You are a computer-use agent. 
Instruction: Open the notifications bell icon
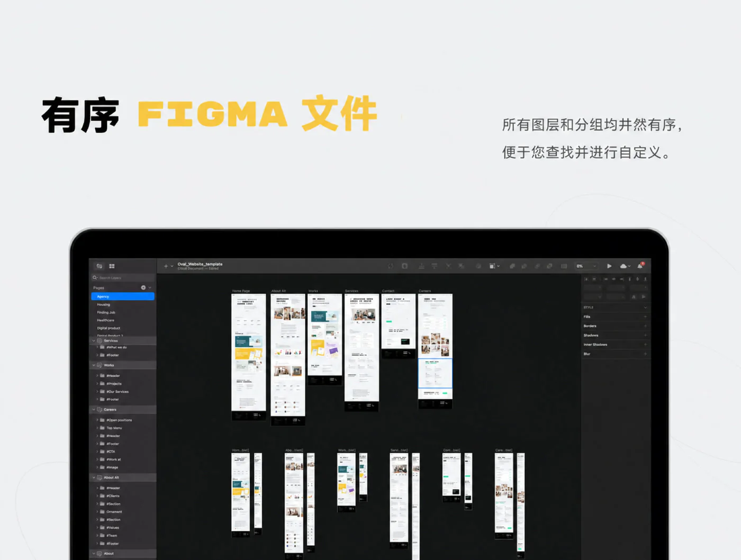click(640, 266)
